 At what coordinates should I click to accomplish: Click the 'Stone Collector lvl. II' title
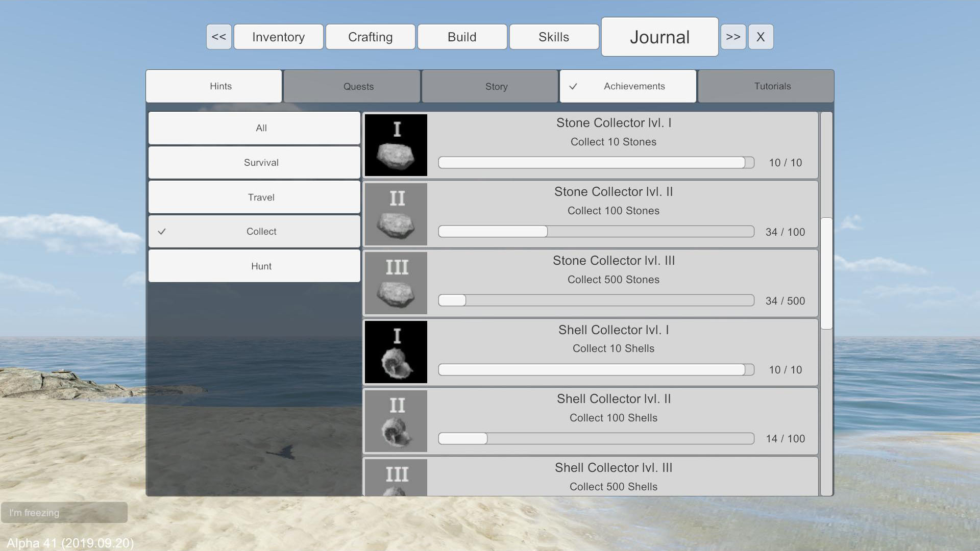[x=614, y=192]
